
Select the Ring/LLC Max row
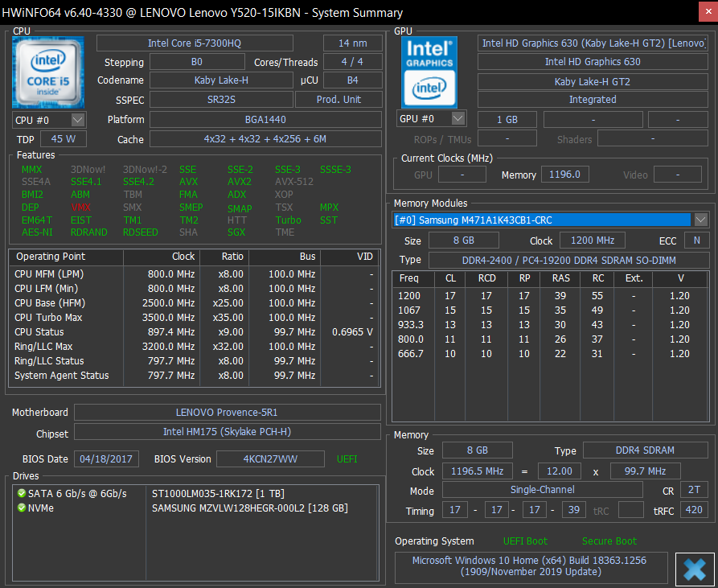pyautogui.click(x=195, y=347)
